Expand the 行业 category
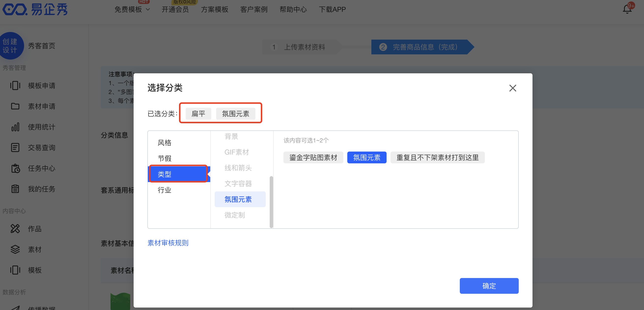The height and width of the screenshot is (310, 644). (x=164, y=190)
